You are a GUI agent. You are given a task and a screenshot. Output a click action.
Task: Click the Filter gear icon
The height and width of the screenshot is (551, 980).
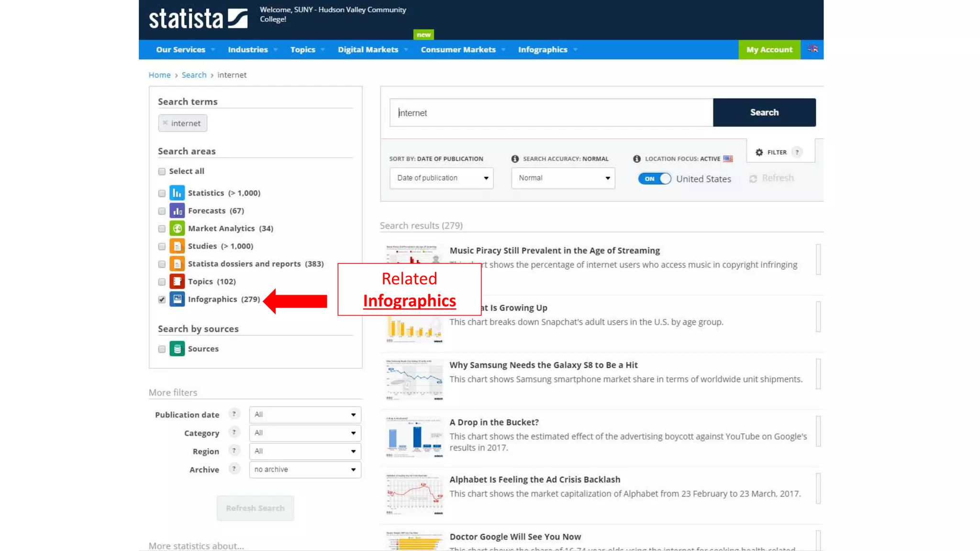click(759, 152)
